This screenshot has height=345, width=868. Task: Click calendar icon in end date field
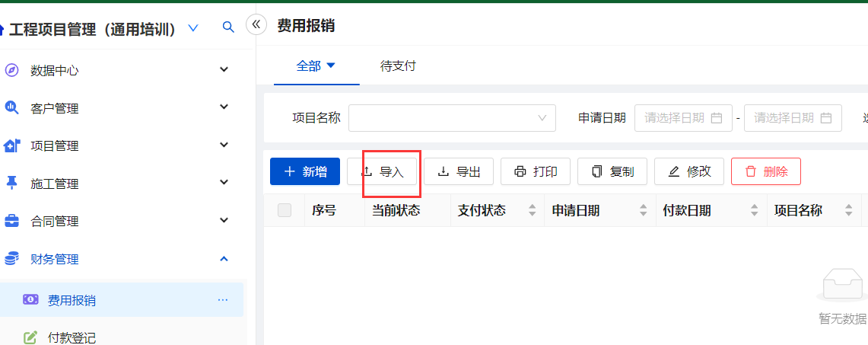tap(826, 118)
